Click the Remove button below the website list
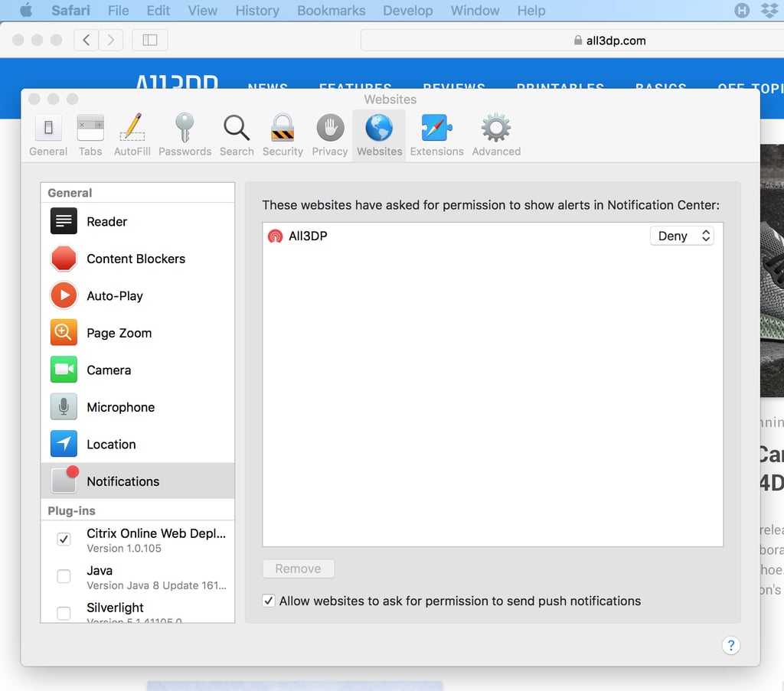784x691 pixels. [x=298, y=569]
